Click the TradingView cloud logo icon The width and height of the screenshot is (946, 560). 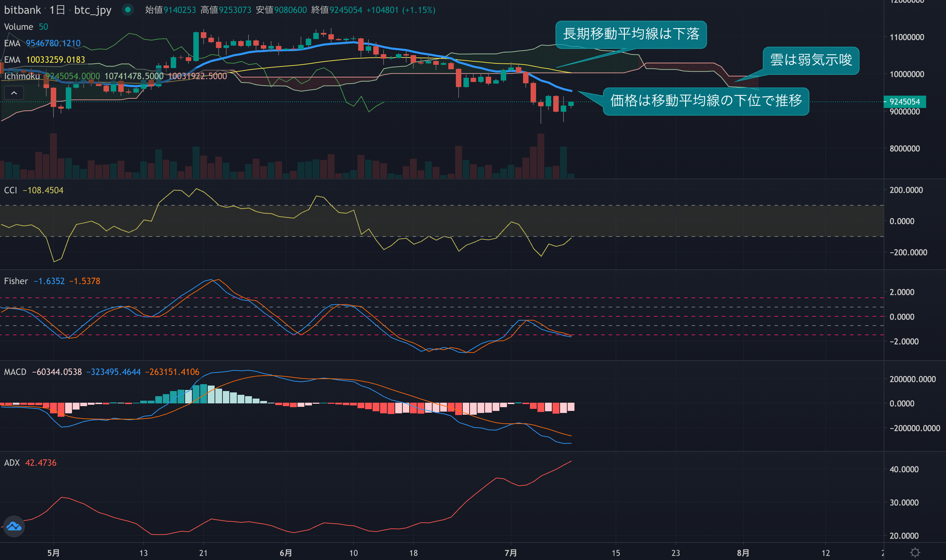14,526
